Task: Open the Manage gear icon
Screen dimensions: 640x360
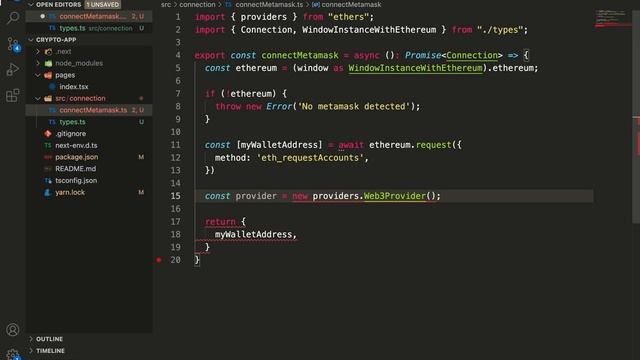Action: (x=13, y=354)
